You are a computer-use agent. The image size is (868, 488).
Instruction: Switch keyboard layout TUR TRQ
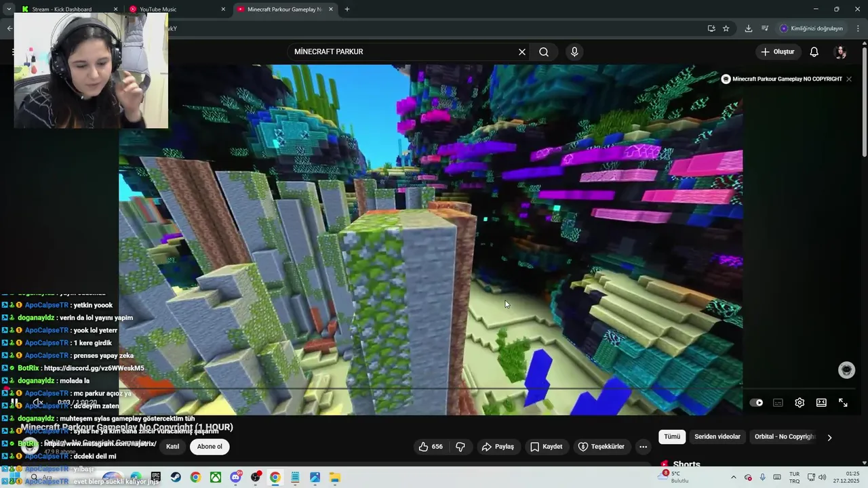point(794,477)
